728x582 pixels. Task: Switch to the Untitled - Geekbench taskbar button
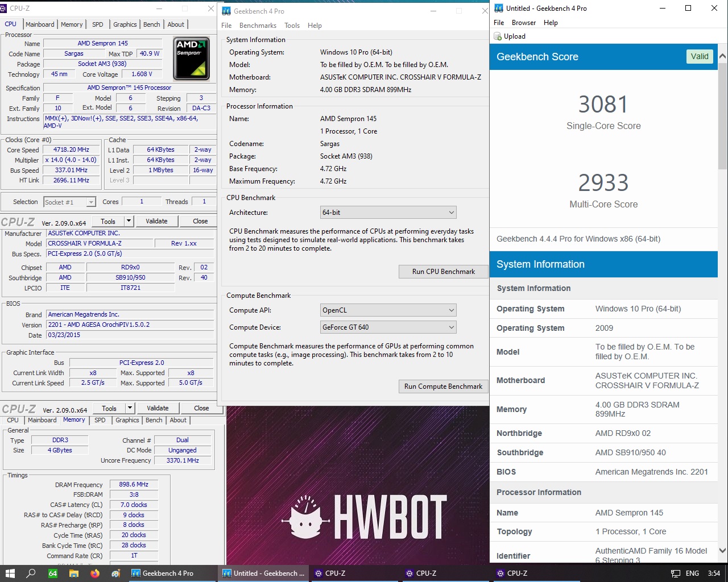click(263, 573)
